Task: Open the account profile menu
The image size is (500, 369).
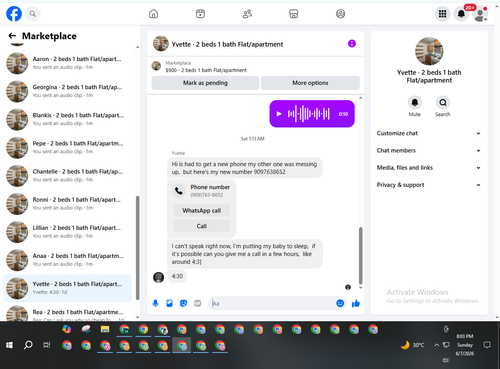Action: (480, 14)
